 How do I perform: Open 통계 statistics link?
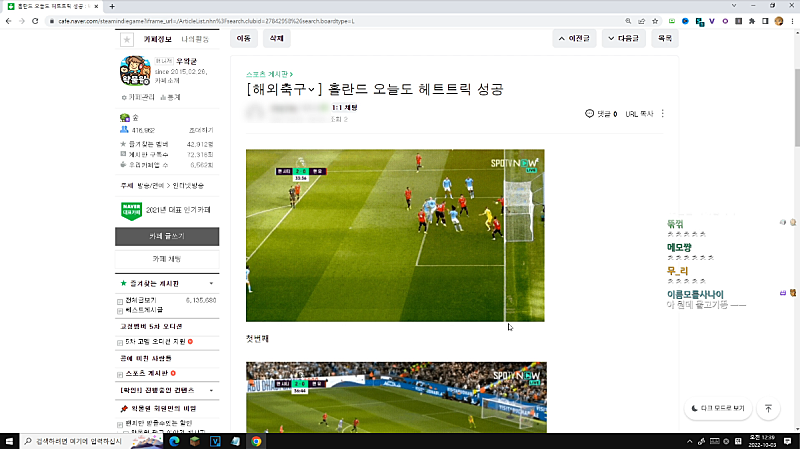click(x=170, y=97)
